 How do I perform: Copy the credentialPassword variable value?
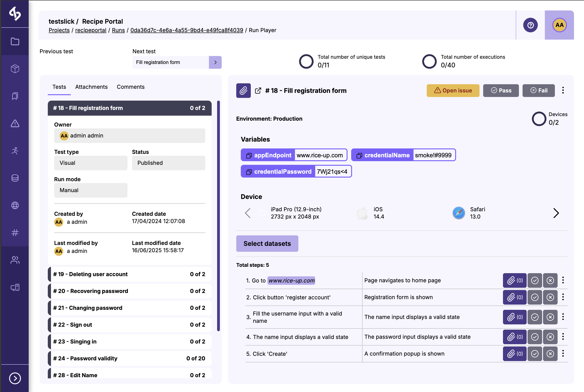pos(249,172)
